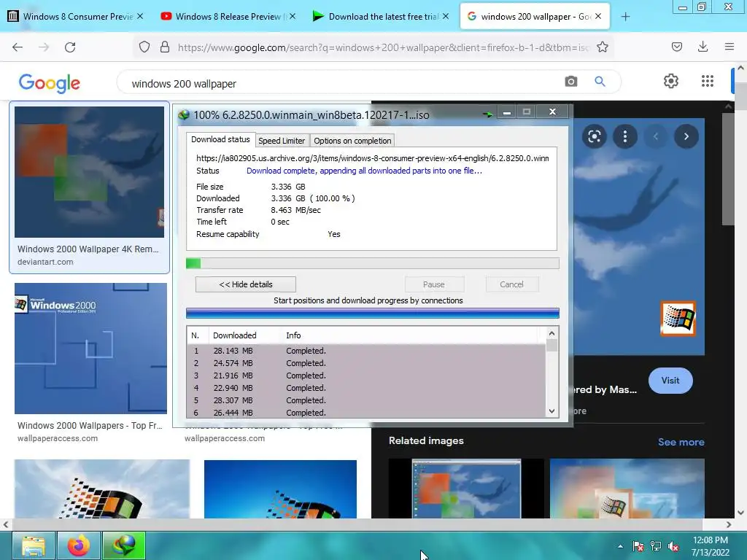Open File Explorer from taskbar
This screenshot has height=560, width=747.
(x=34, y=545)
